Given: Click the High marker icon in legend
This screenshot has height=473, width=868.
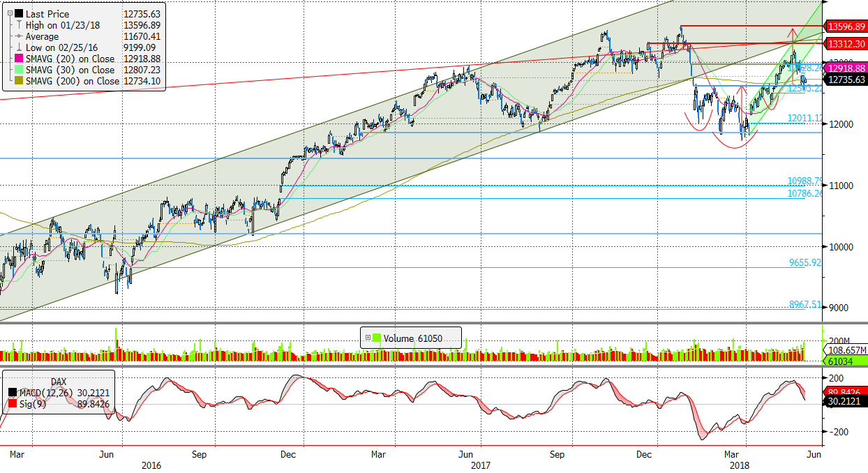Looking at the screenshot, I should (18, 24).
